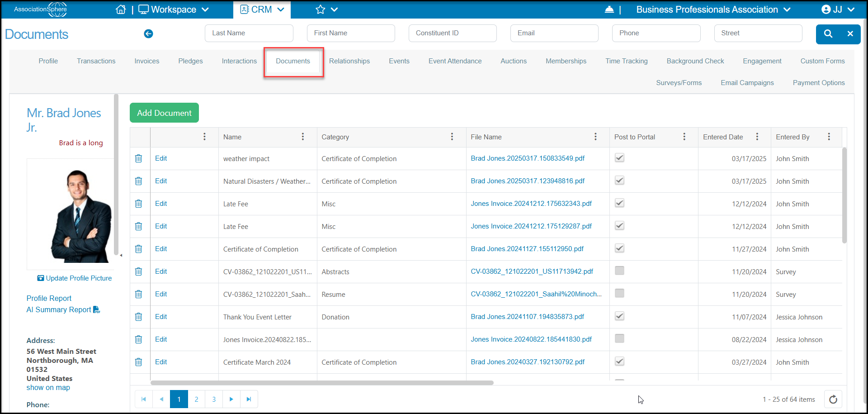Viewport: 868px width, 414px height.
Task: Toggle Post to Portal for Jones Invoice.20240822
Action: pyautogui.click(x=620, y=338)
